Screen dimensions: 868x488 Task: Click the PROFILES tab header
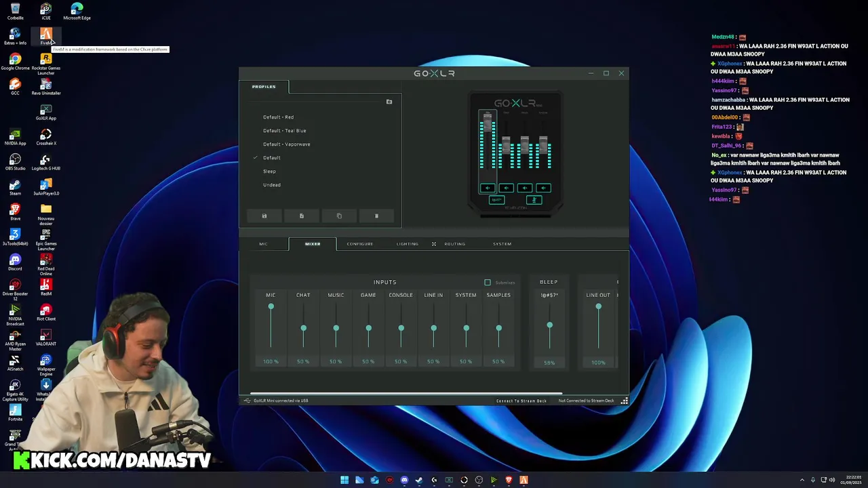(x=264, y=87)
